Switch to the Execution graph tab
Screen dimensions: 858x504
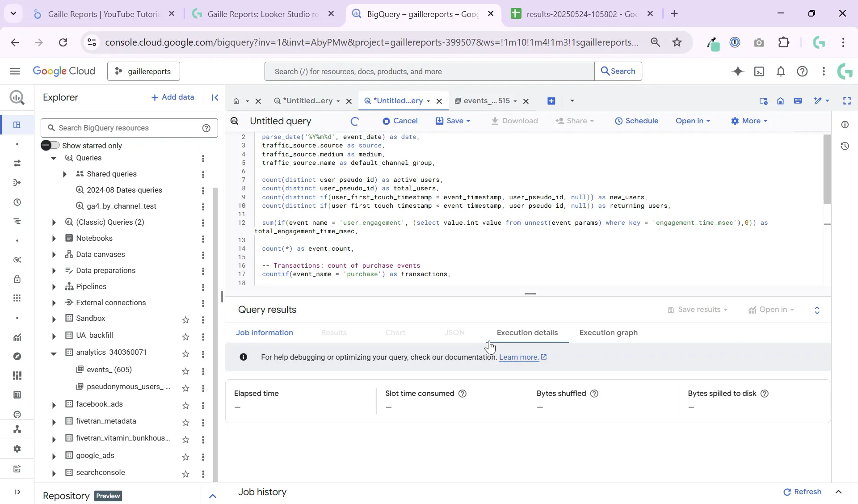click(x=609, y=333)
